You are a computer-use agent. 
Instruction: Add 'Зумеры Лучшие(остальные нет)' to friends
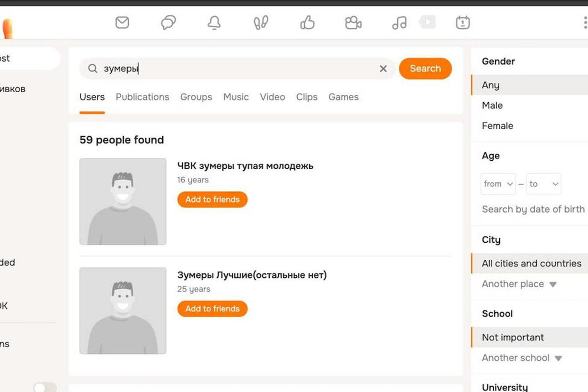212,308
